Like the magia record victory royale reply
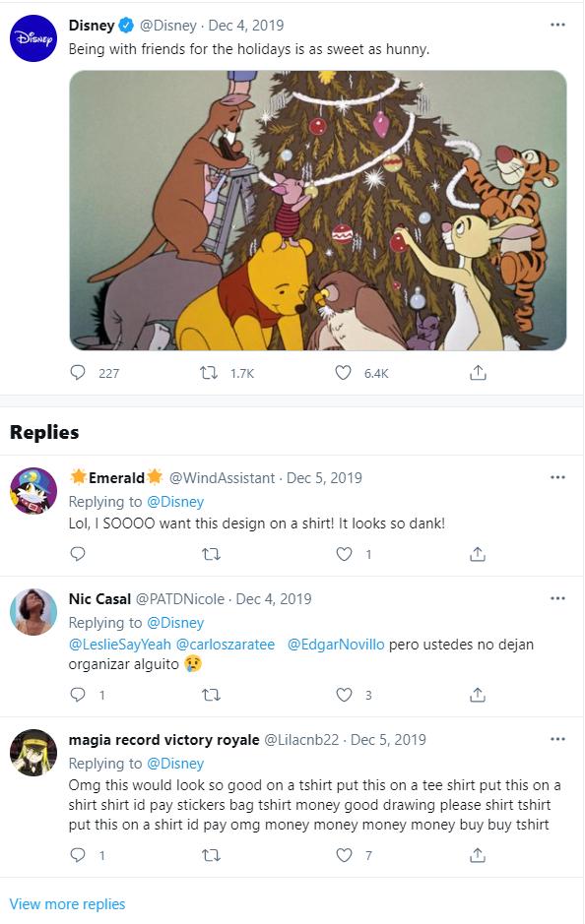The width and height of the screenshot is (585, 924). [344, 855]
